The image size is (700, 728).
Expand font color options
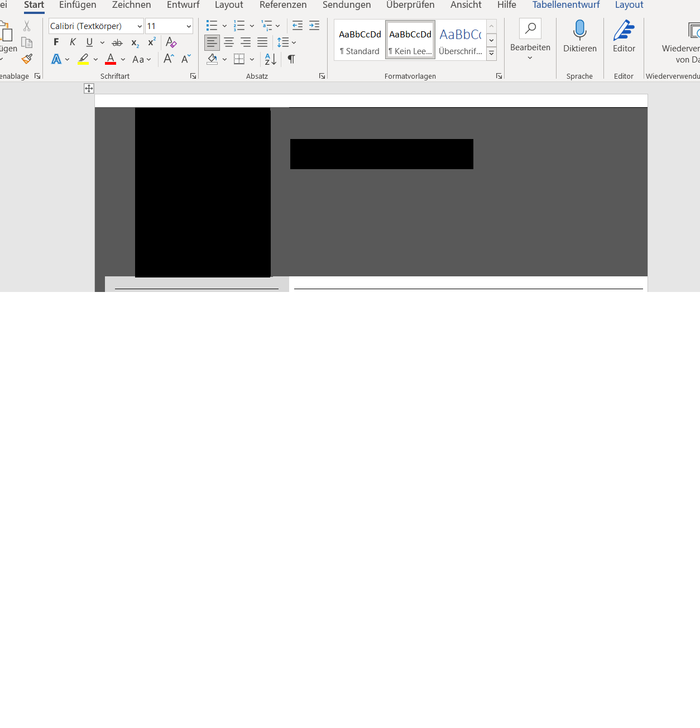123,59
